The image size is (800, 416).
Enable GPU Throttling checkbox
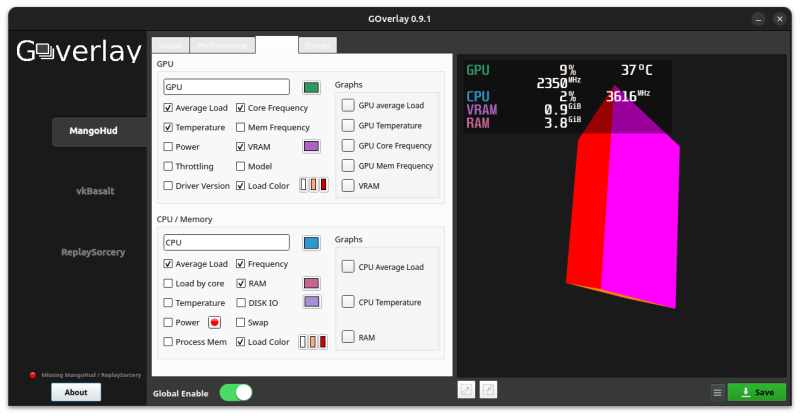[168, 166]
